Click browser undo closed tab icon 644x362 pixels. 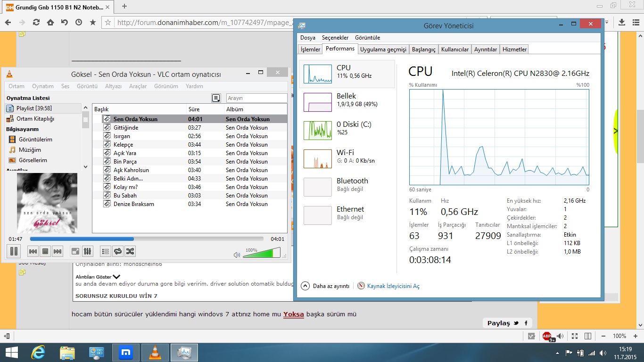click(x=64, y=22)
